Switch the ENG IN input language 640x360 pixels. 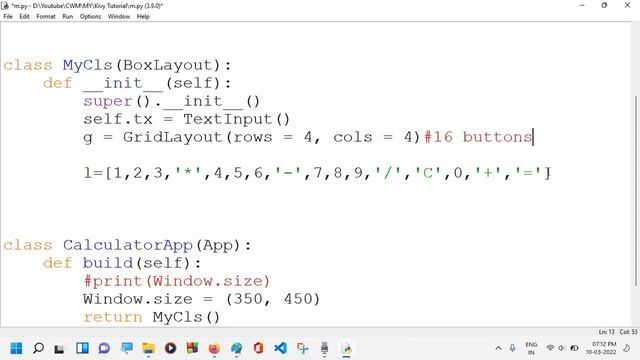(531, 348)
